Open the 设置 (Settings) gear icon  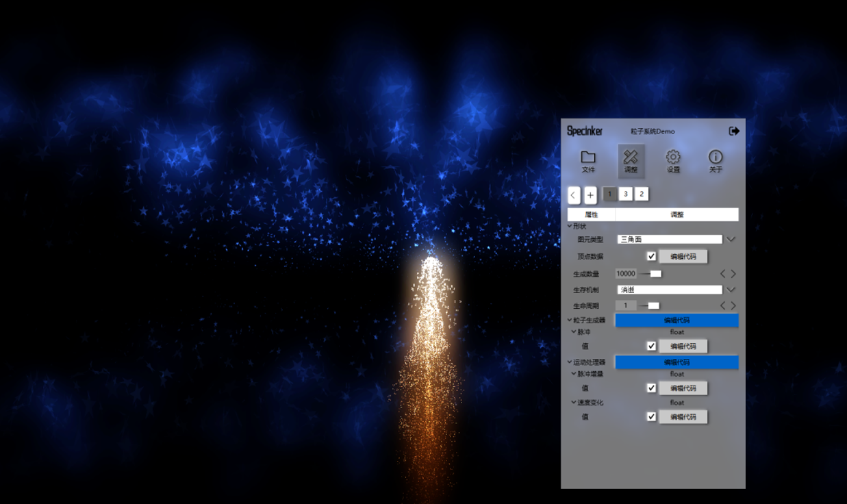(x=674, y=159)
